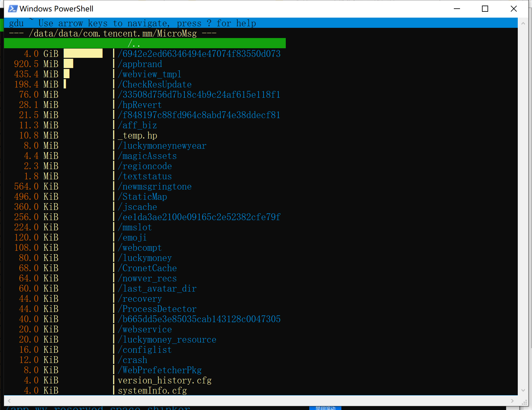Select the /magicAssets directory

click(x=147, y=156)
